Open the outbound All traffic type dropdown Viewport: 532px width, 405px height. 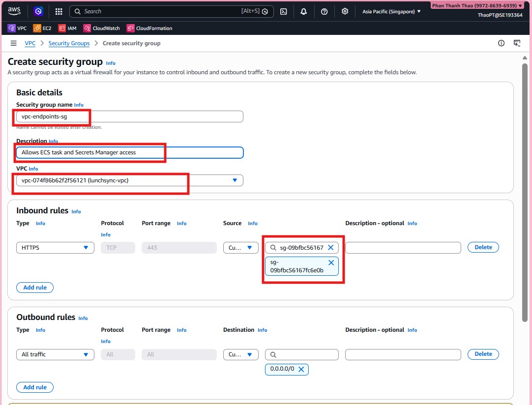coord(55,354)
